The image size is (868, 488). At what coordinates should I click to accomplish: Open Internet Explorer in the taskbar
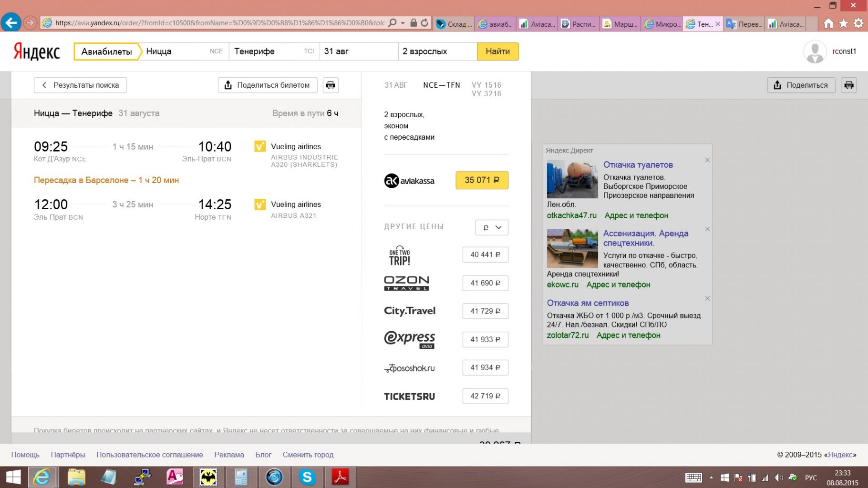pos(42,477)
